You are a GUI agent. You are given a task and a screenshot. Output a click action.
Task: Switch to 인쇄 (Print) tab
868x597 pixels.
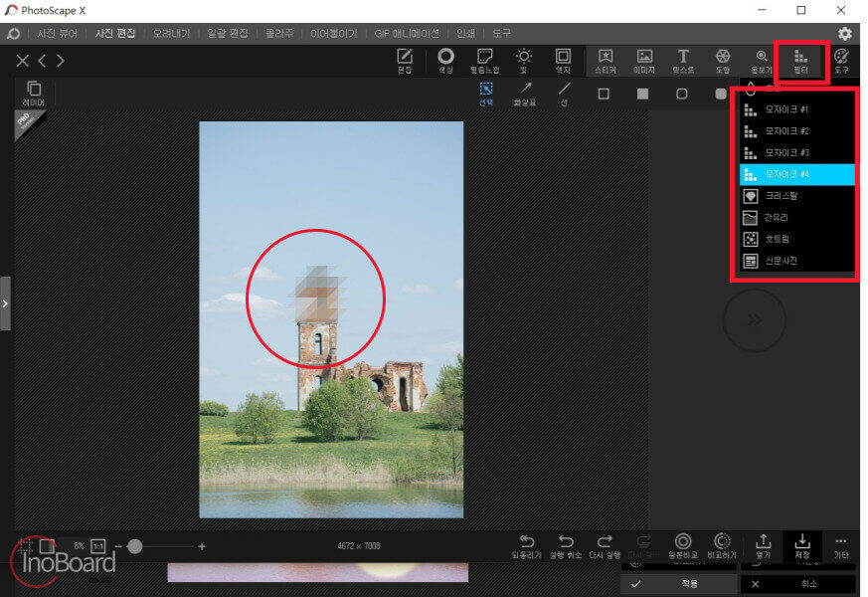pyautogui.click(x=465, y=34)
